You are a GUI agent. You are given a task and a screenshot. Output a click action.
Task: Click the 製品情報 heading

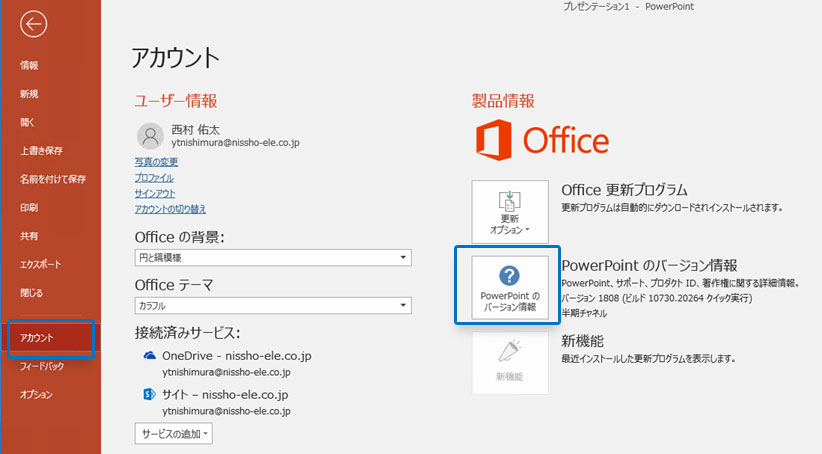[x=503, y=101]
